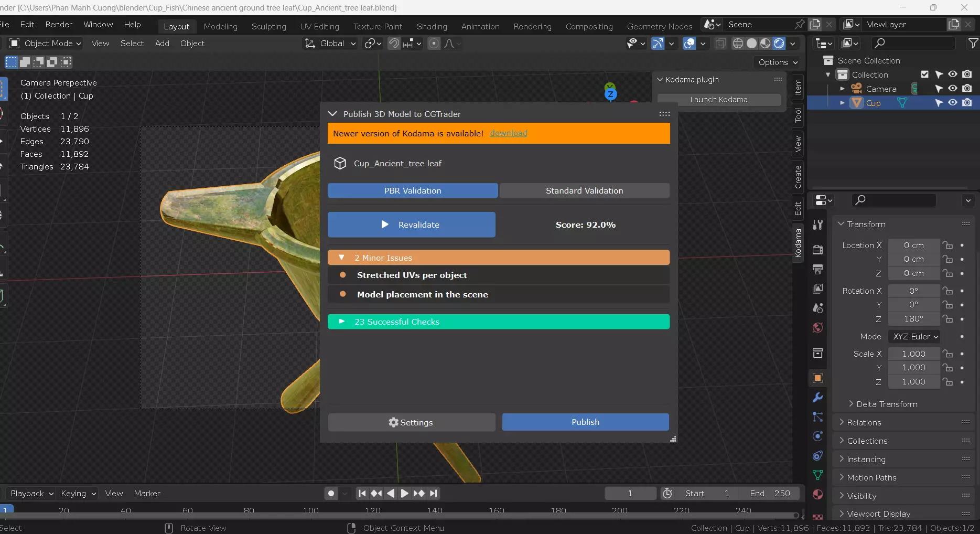
Task: Disable Cup object in renders
Action: pos(967,103)
